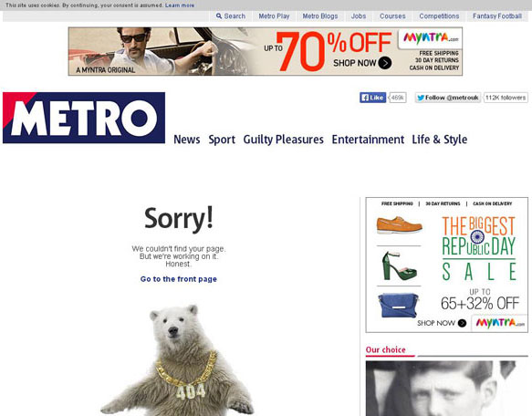532x416 pixels.
Task: Open the Guilty Pleasures section
Action: pos(283,140)
